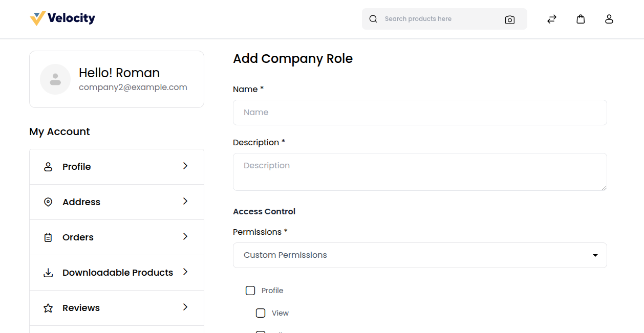The width and height of the screenshot is (644, 333).
Task: Open the Address menu item
Action: (x=81, y=202)
